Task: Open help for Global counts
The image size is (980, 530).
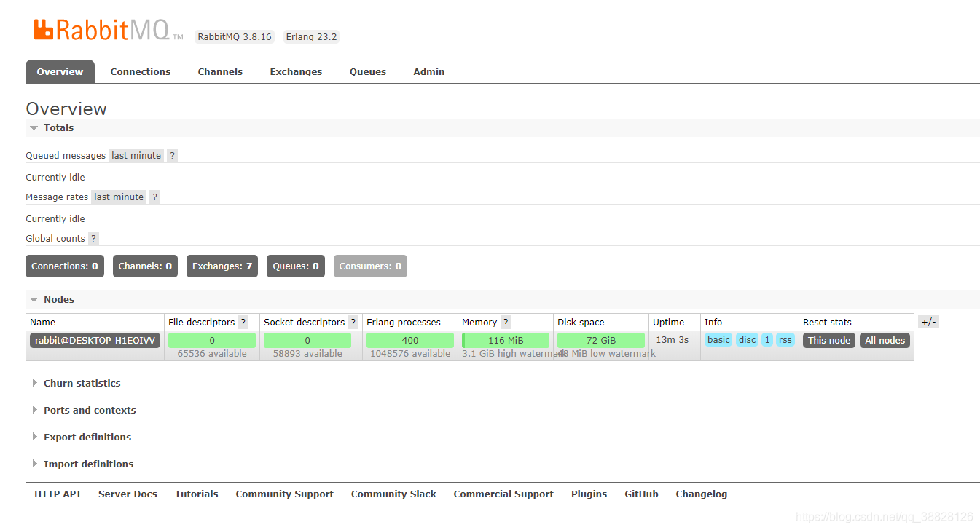Action: point(93,238)
